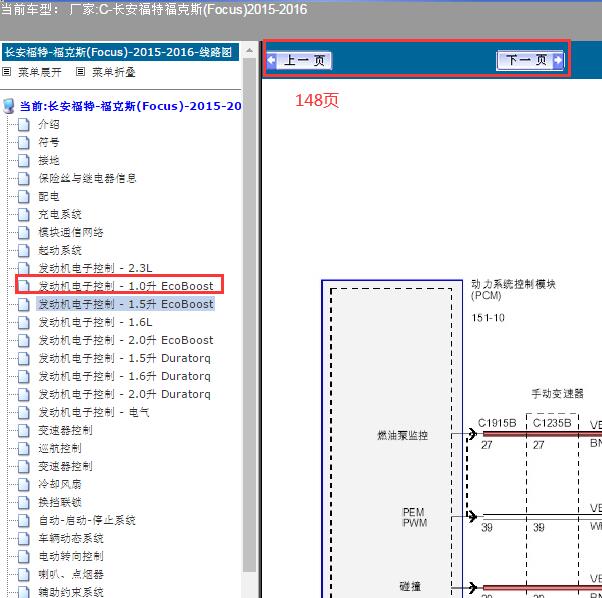The width and height of the screenshot is (602, 598).
Task: Click page icon beside 接地
Action: pos(24,160)
